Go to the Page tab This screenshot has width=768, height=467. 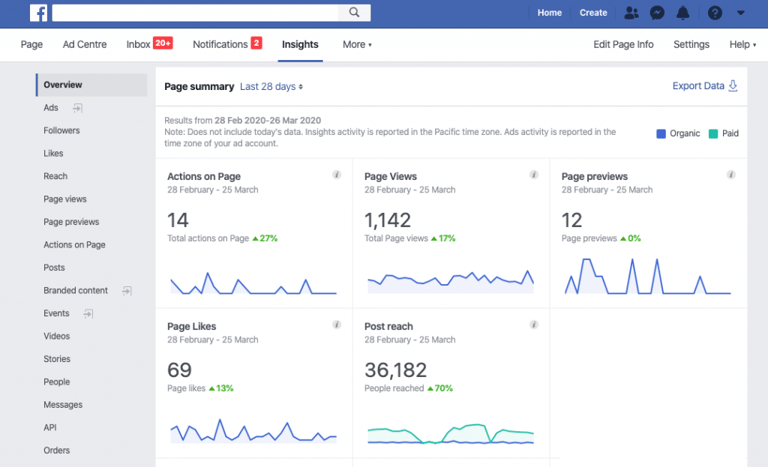click(32, 45)
